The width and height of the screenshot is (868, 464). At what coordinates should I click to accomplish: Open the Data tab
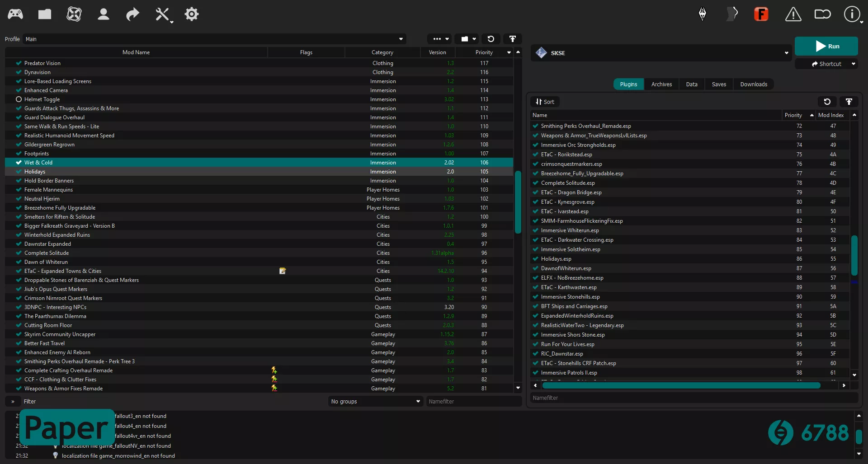coord(692,84)
